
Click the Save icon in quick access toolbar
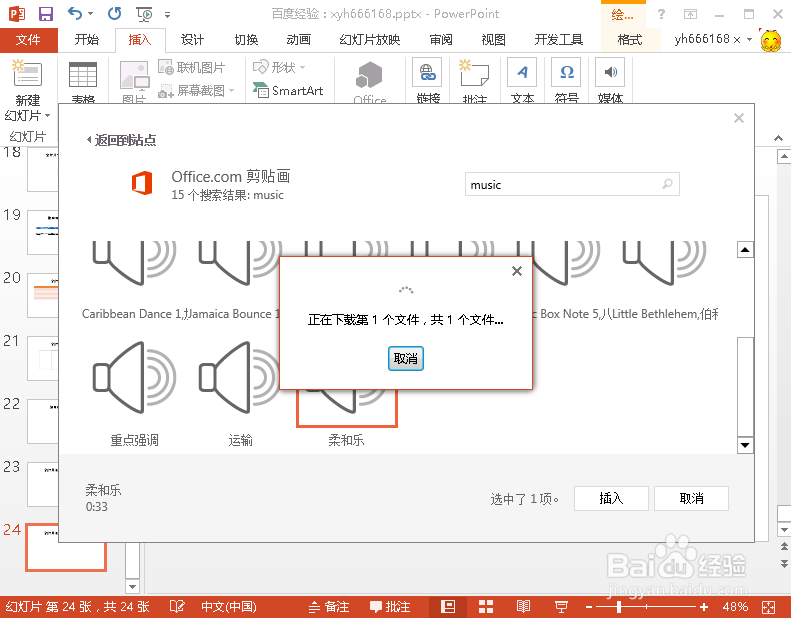[45, 14]
